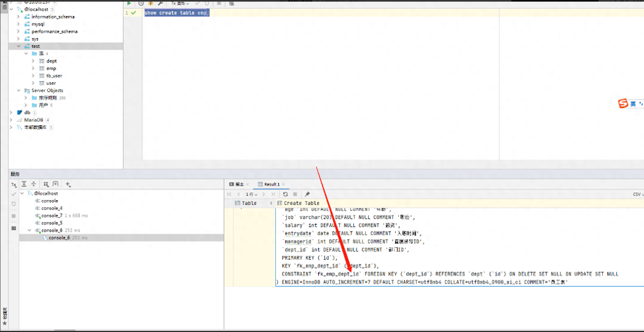Open the 1行 page size dropdown
Viewport: 644px width, 332px height.
point(252,194)
